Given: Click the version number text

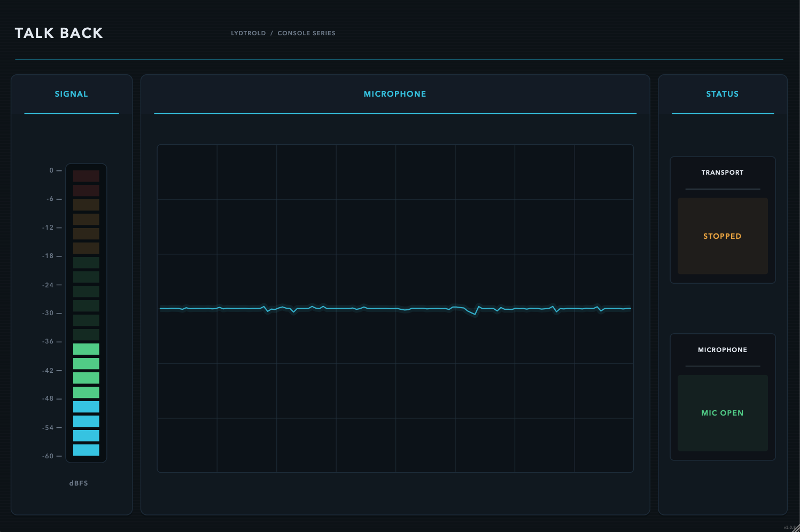Looking at the screenshot, I should click(788, 528).
